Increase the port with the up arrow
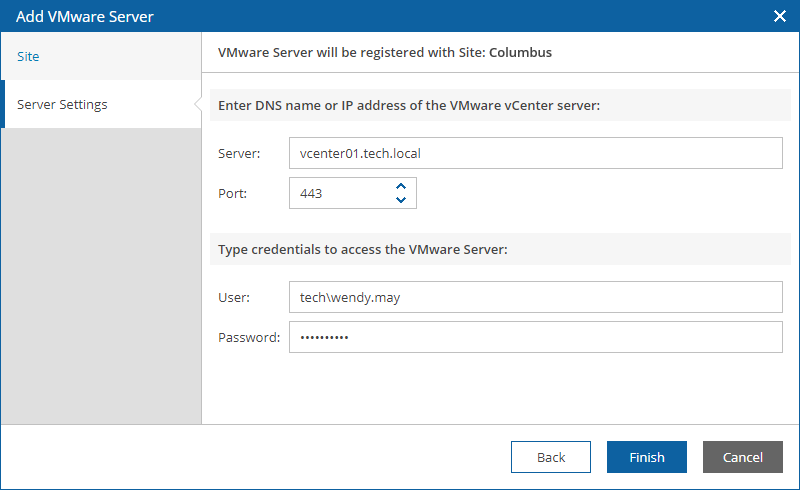Image resolution: width=800 pixels, height=490 pixels. click(401, 186)
